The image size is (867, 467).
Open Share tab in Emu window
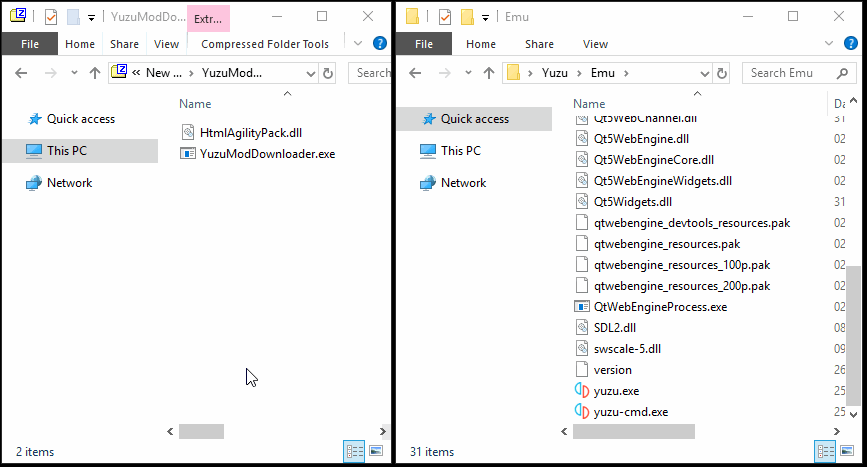(539, 44)
